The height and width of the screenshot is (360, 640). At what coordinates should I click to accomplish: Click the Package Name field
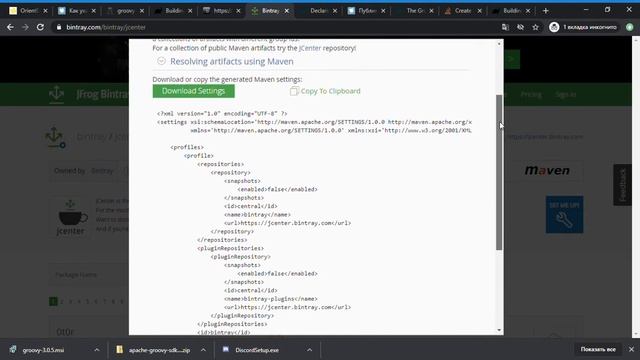pyautogui.click(x=90, y=275)
